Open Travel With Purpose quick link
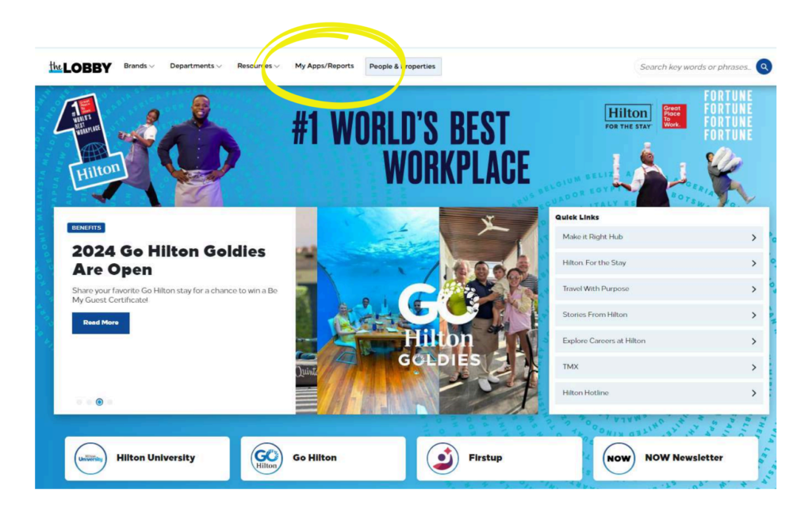 (659, 288)
